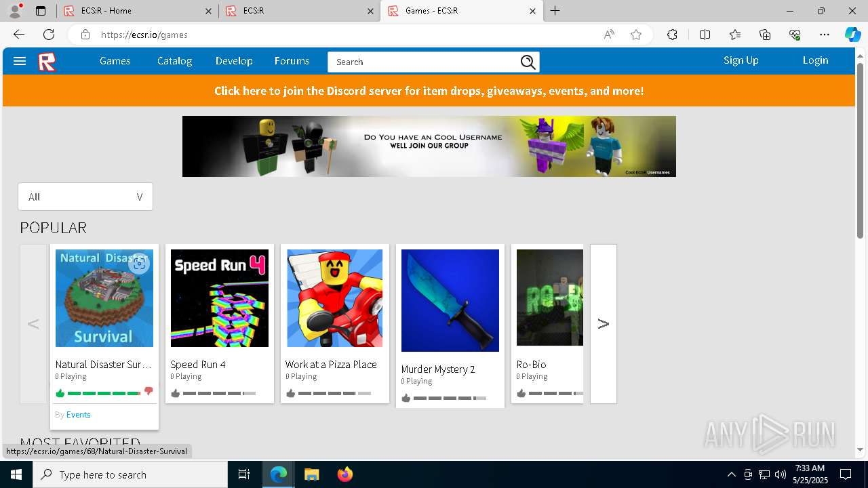This screenshot has height=488, width=868.
Task: Open the hamburger menu in site header
Action: 20,61
